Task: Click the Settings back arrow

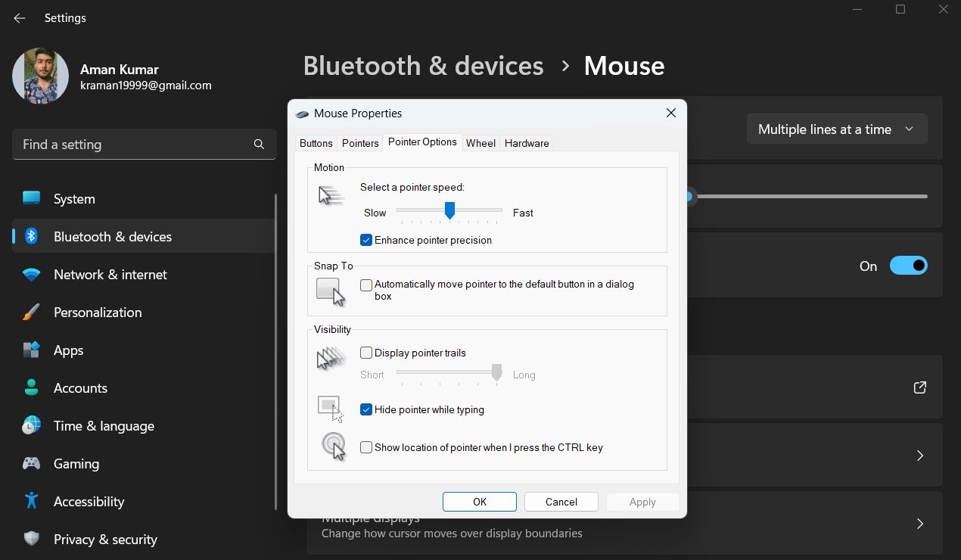Action: [20, 18]
